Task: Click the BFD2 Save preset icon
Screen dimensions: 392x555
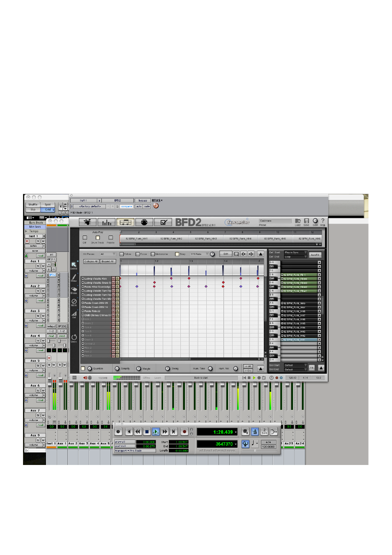Action: tap(307, 221)
